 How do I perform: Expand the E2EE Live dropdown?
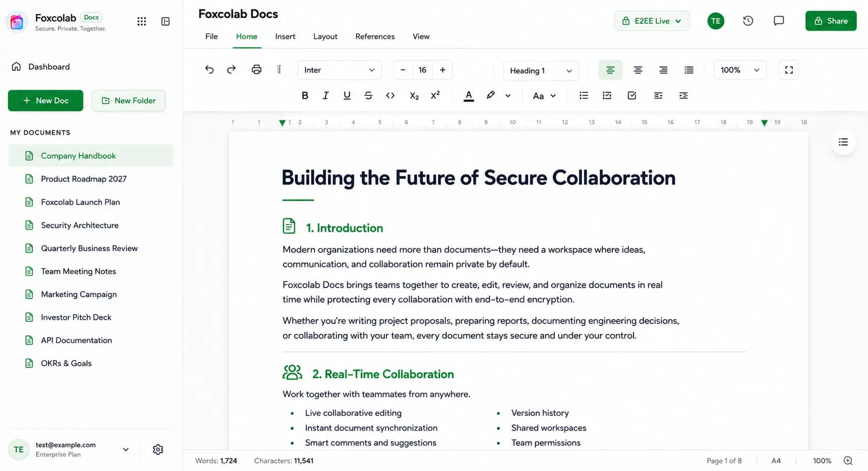[x=652, y=21]
